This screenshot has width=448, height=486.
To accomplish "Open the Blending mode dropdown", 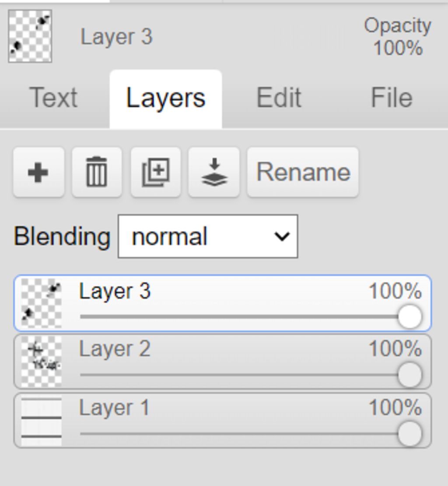I will [x=208, y=236].
